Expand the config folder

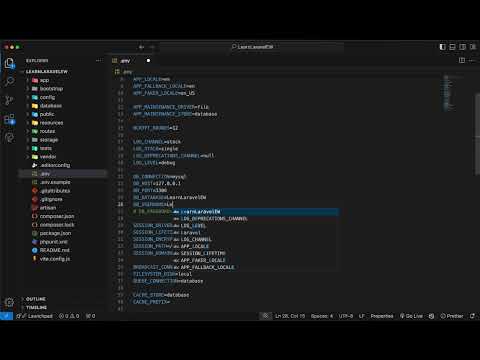47,97
